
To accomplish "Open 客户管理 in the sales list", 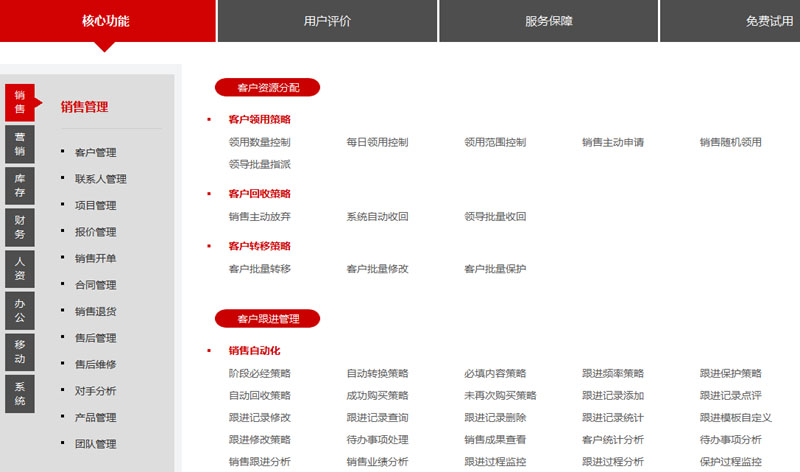I will tap(95, 153).
